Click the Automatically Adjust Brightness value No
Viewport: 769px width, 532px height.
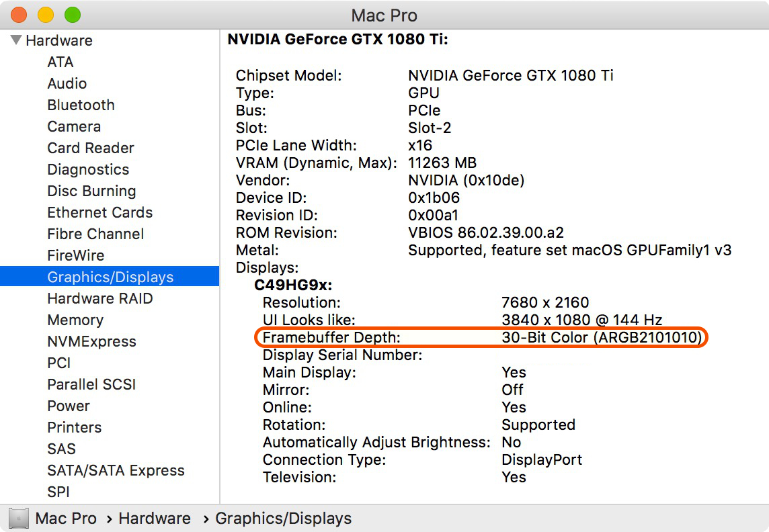pos(512,443)
